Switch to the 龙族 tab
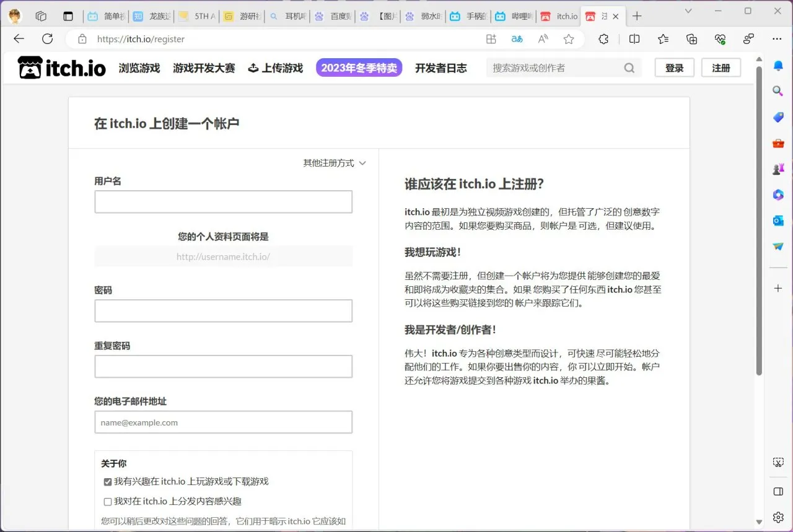 point(151,16)
